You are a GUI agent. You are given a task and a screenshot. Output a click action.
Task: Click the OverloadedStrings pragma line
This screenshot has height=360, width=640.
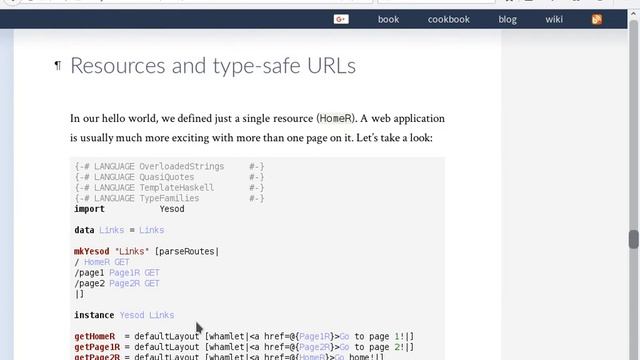pyautogui.click(x=169, y=167)
